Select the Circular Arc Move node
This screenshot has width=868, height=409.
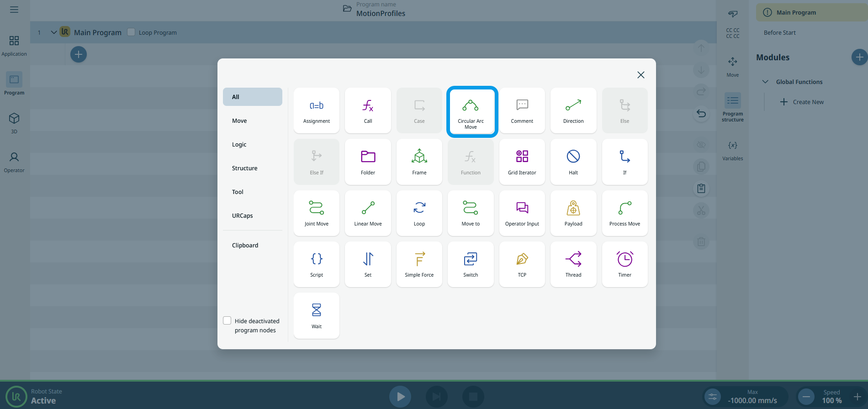[471, 111]
